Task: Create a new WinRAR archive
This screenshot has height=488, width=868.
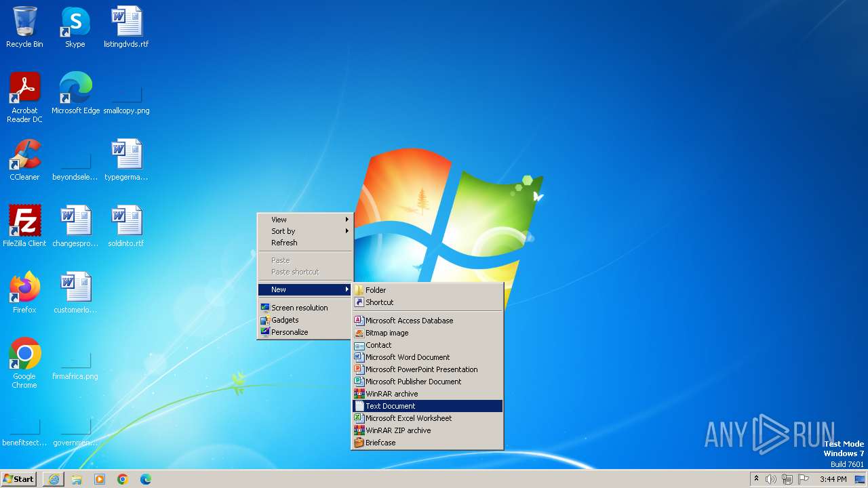Action: tap(427, 394)
